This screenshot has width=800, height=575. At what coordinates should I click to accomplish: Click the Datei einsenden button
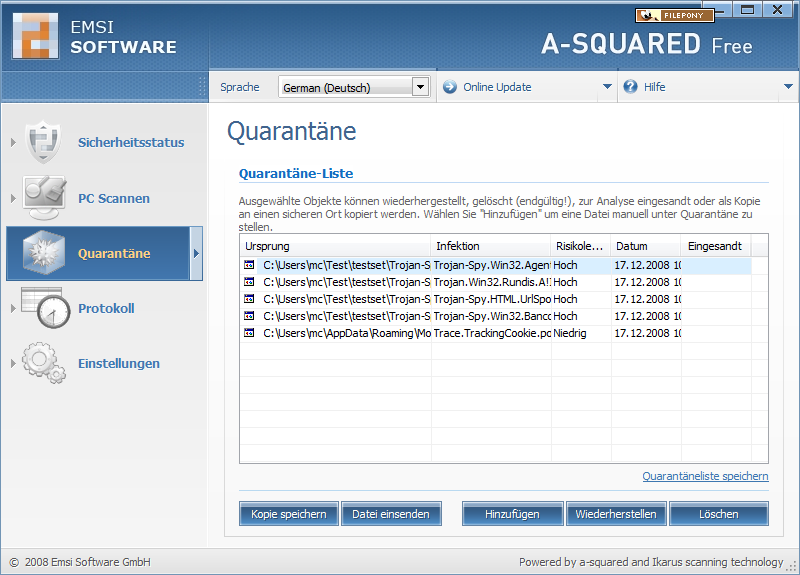coord(391,514)
